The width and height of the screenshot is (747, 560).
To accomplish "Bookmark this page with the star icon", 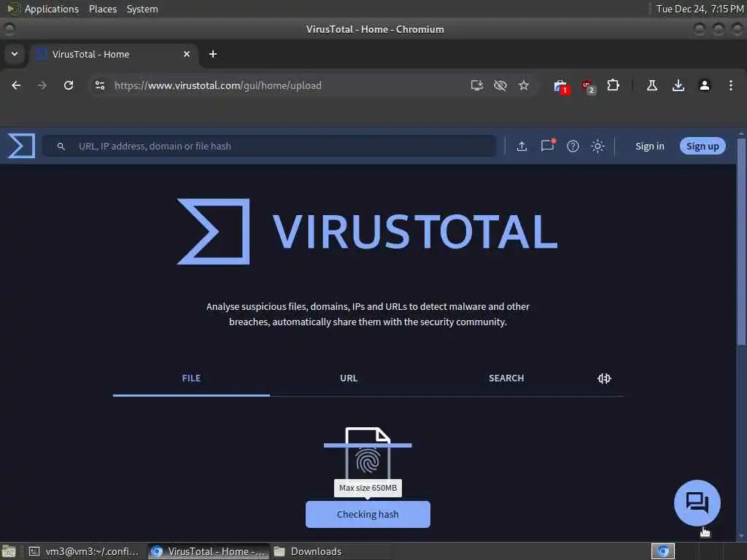I will pos(524,85).
